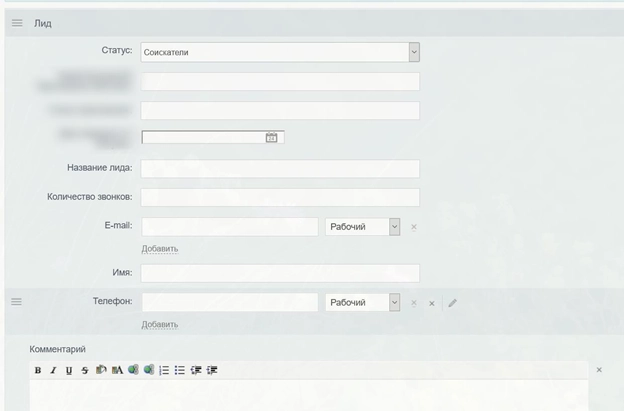
Task: Apply underline in comment toolbar
Action: pyautogui.click(x=69, y=370)
